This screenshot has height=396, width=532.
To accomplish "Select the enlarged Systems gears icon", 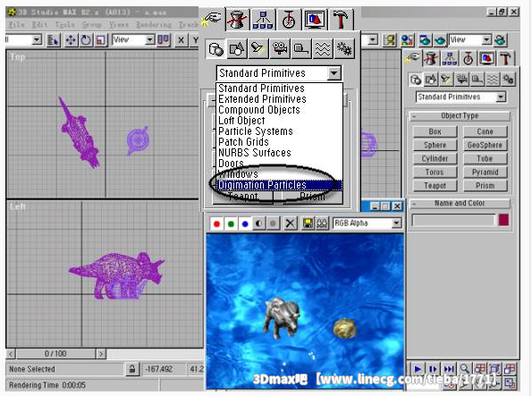I will (x=344, y=49).
